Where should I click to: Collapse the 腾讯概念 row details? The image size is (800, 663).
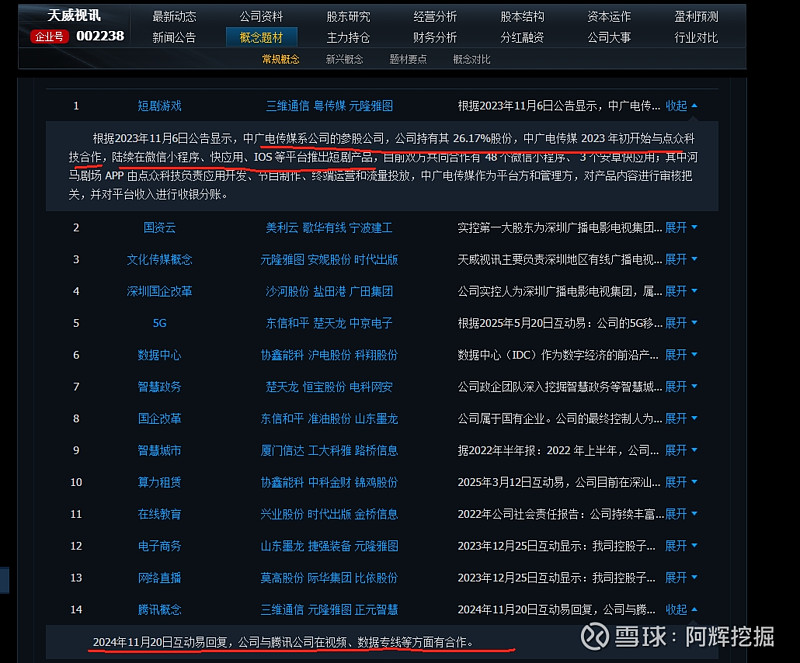click(681, 609)
